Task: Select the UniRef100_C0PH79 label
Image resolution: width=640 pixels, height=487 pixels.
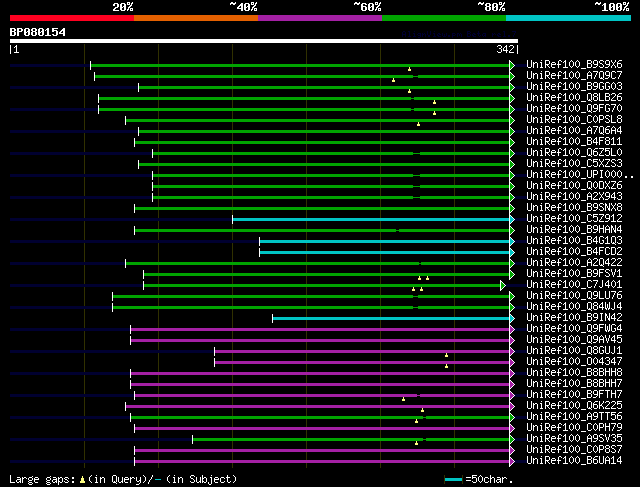Action: (x=574, y=428)
